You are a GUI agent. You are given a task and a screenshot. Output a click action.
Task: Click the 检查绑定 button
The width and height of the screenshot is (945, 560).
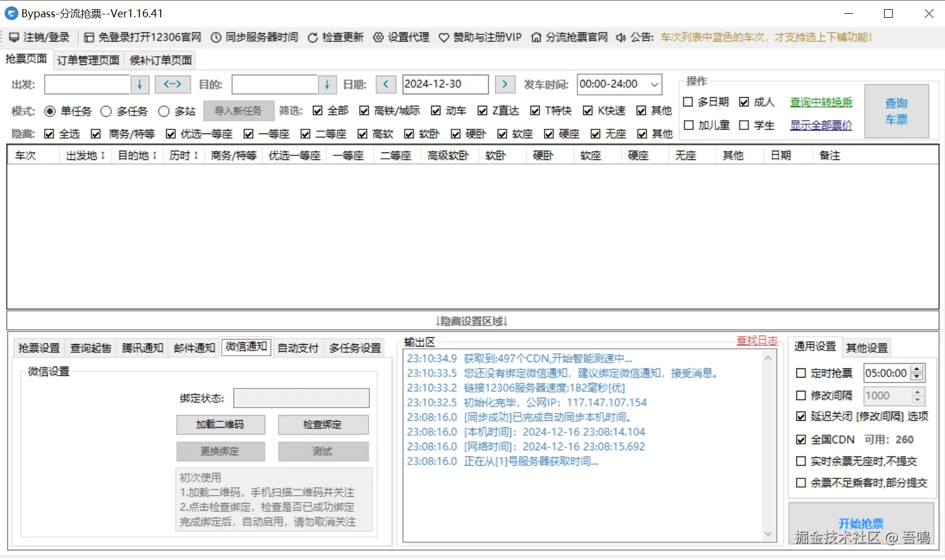click(x=323, y=425)
